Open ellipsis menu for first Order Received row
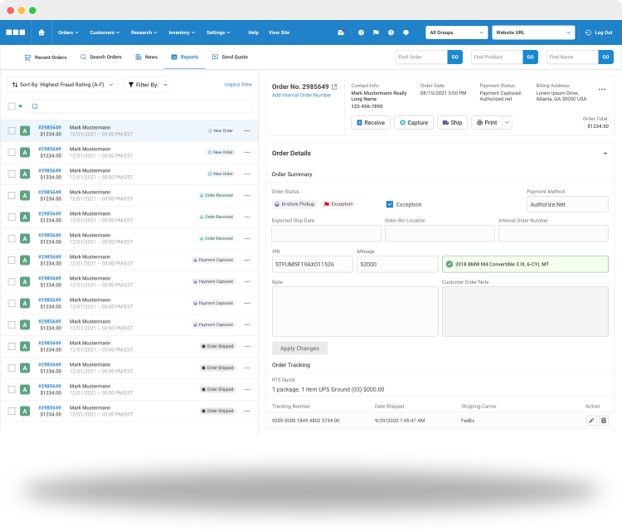Image resolution: width=622 pixels, height=531 pixels. pos(247,196)
